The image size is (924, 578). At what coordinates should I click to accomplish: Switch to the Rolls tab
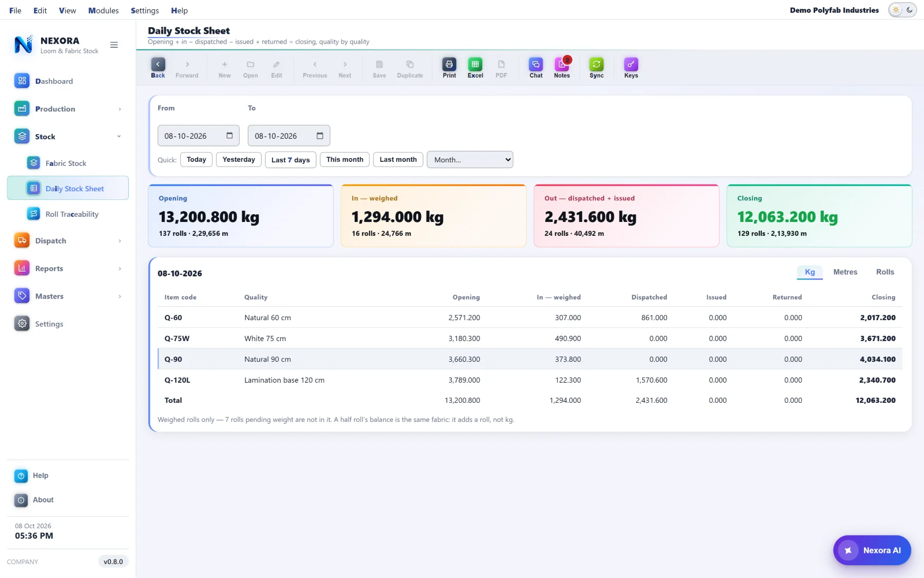click(885, 272)
